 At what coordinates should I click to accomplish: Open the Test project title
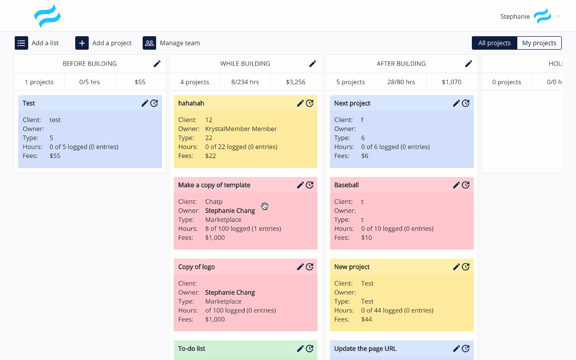[29, 103]
